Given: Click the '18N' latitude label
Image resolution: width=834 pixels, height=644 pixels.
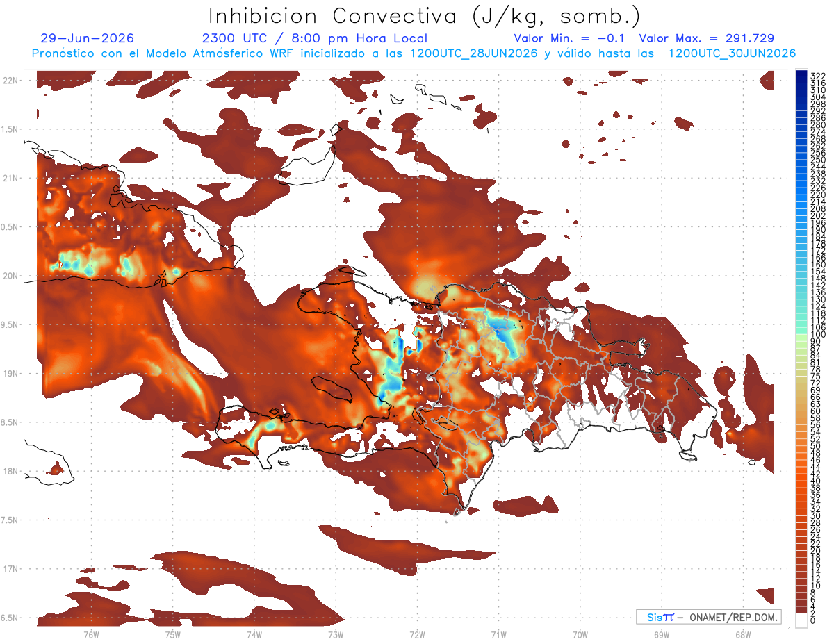Looking at the screenshot, I should tap(11, 471).
